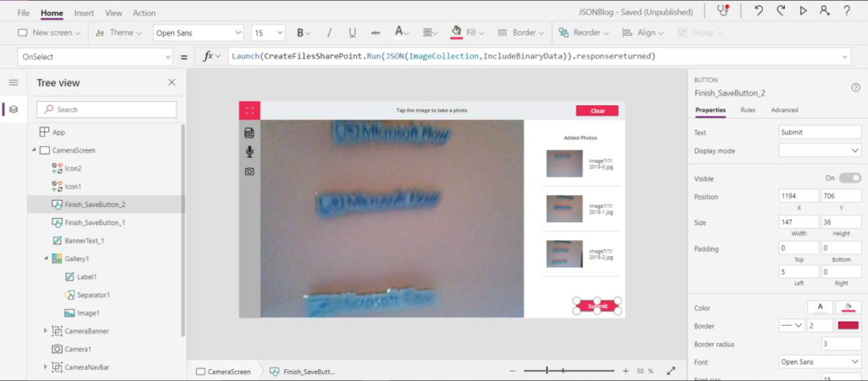Toggle the hamburger menu in the left rail
This screenshot has height=381, width=868.
point(14,82)
